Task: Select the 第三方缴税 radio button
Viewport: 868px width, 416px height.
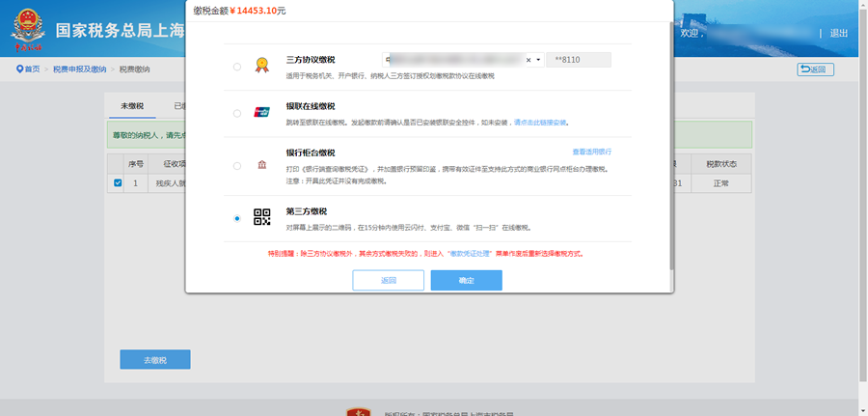Action: (237, 218)
